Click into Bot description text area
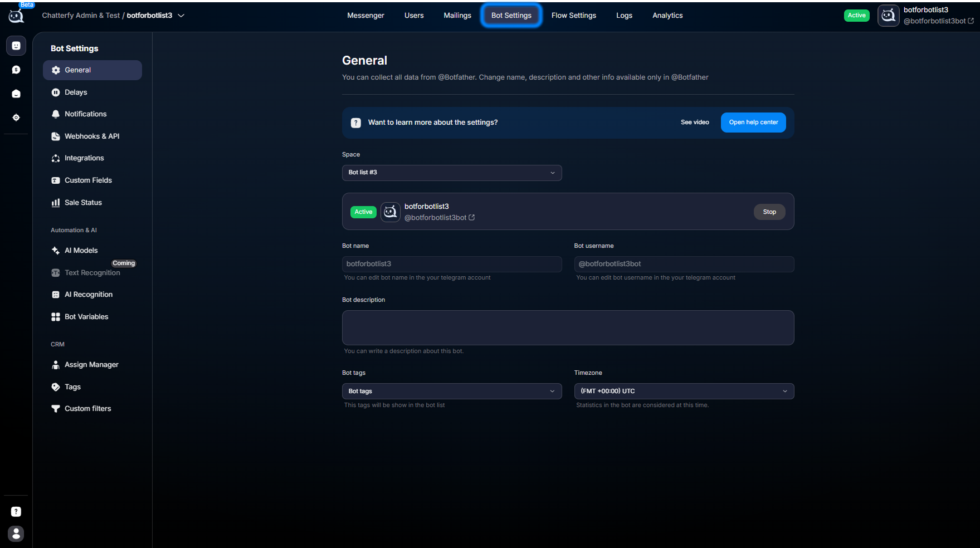 click(568, 328)
